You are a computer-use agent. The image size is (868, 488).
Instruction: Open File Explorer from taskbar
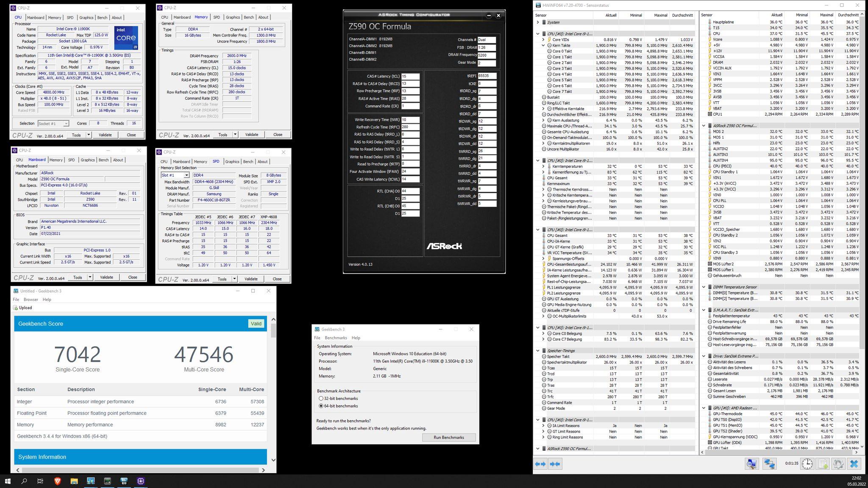pyautogui.click(x=74, y=481)
